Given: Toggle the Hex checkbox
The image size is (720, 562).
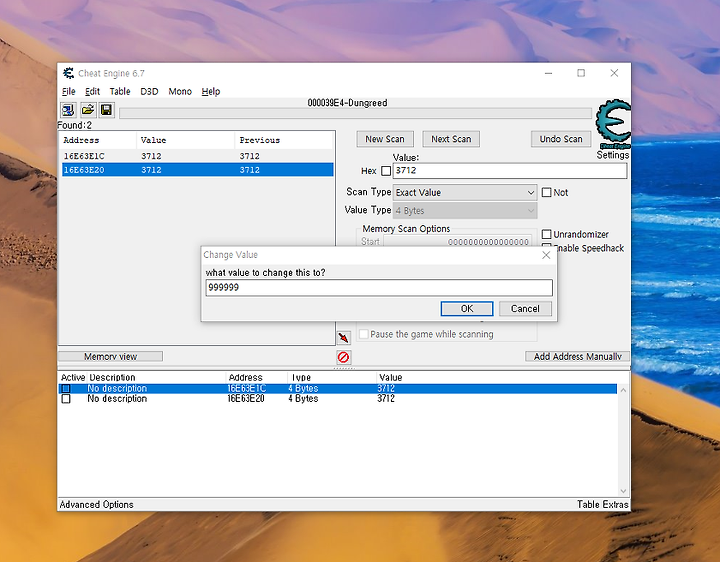Looking at the screenshot, I should (x=386, y=171).
